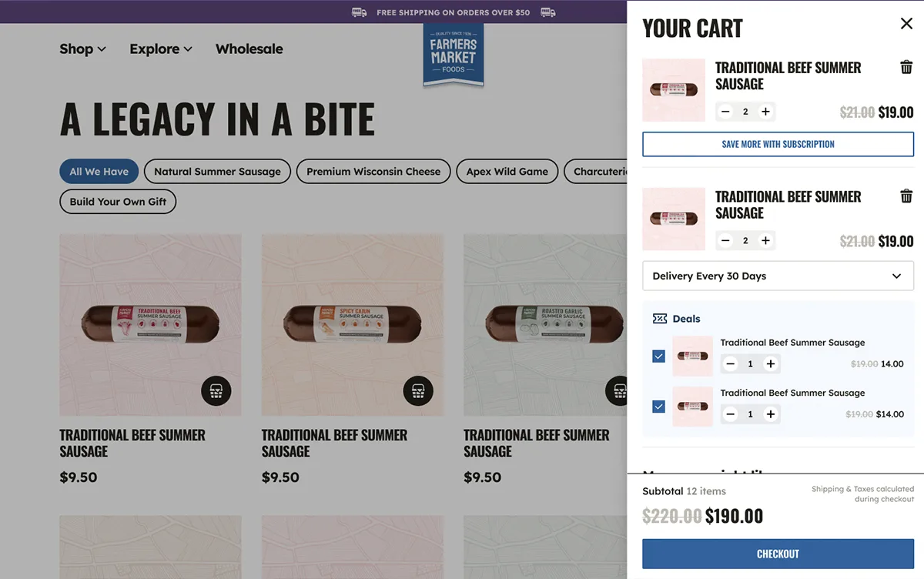
Task: Expand the Shop navigation menu
Action: pyautogui.click(x=82, y=49)
